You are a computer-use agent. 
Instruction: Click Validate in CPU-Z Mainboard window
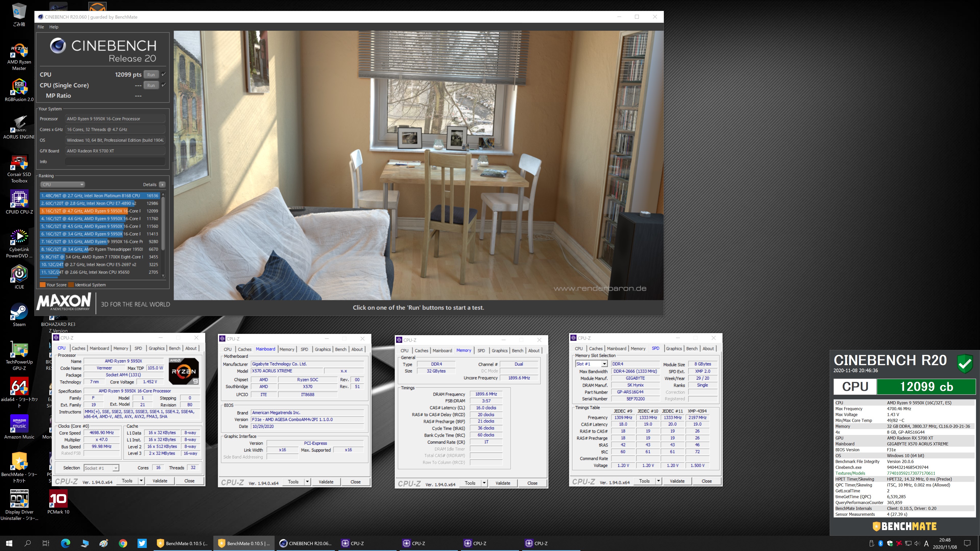click(326, 482)
